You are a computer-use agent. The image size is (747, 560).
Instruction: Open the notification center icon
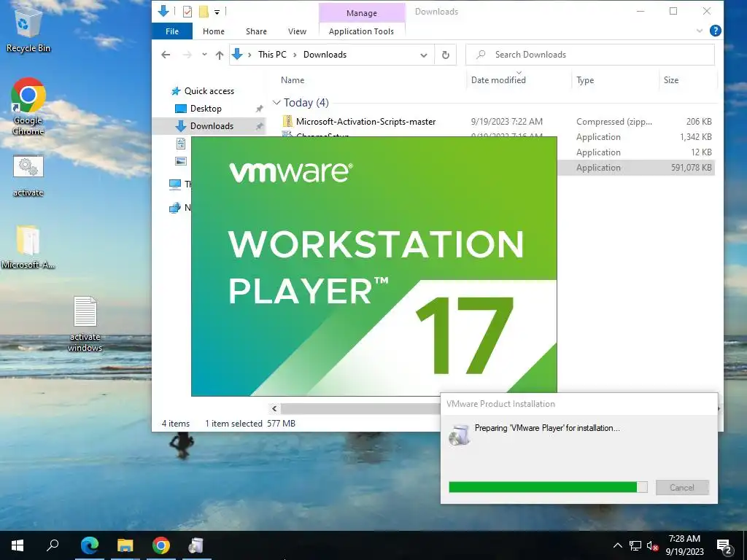point(724,546)
